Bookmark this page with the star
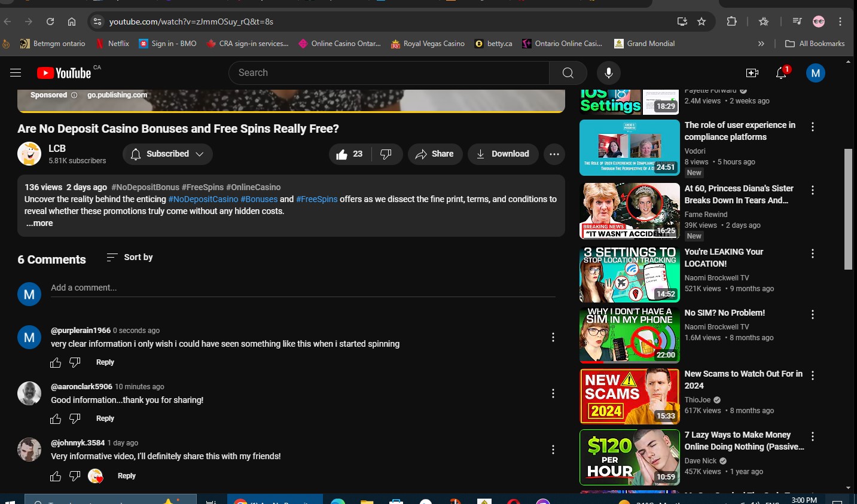 [702, 22]
